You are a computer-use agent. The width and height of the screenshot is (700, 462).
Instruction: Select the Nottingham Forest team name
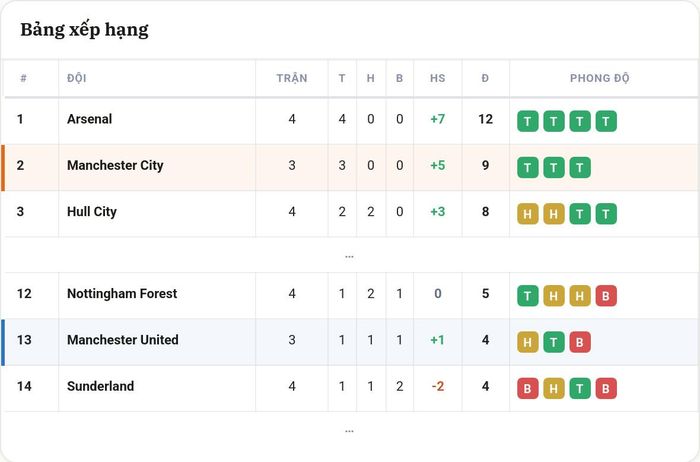click(x=122, y=294)
